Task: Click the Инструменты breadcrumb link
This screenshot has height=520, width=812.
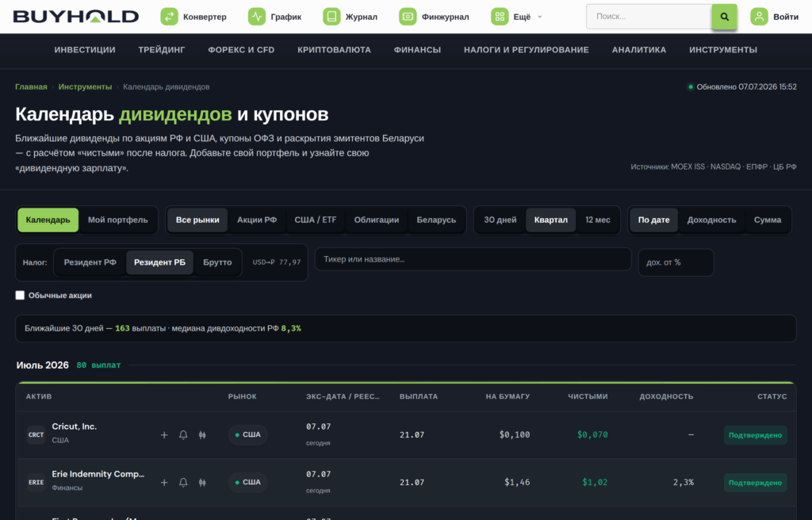Action: (x=85, y=87)
